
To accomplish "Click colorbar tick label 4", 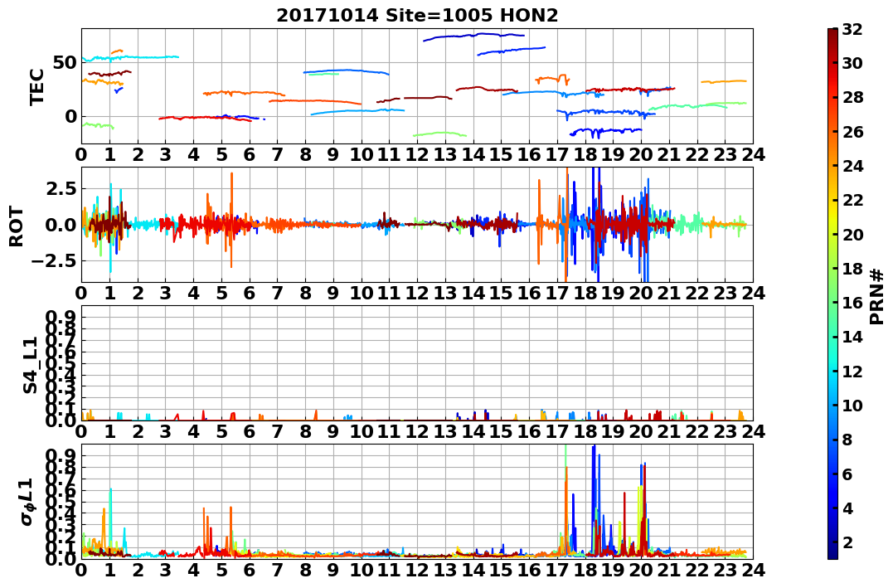I will click(847, 508).
